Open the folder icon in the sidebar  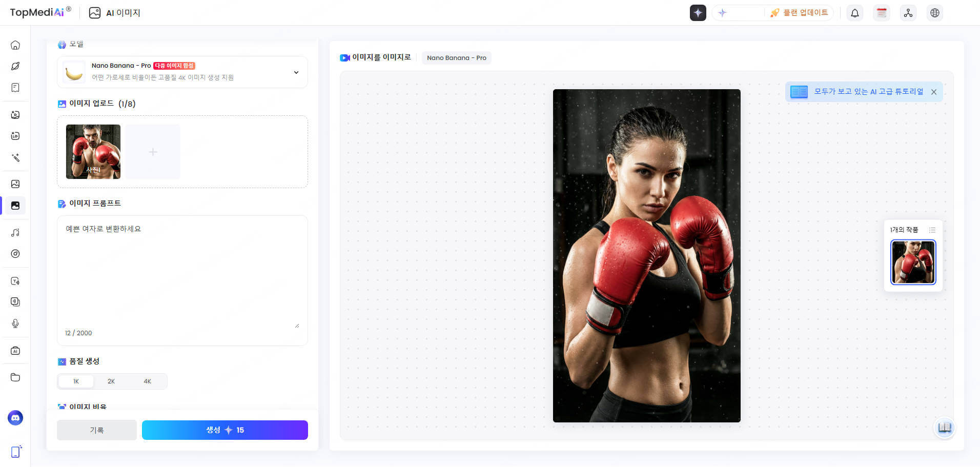[x=15, y=377]
